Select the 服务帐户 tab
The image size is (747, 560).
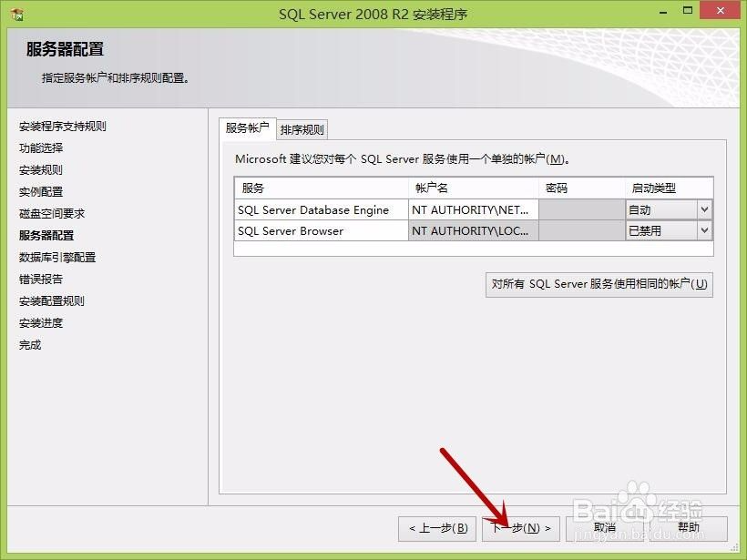tap(248, 128)
